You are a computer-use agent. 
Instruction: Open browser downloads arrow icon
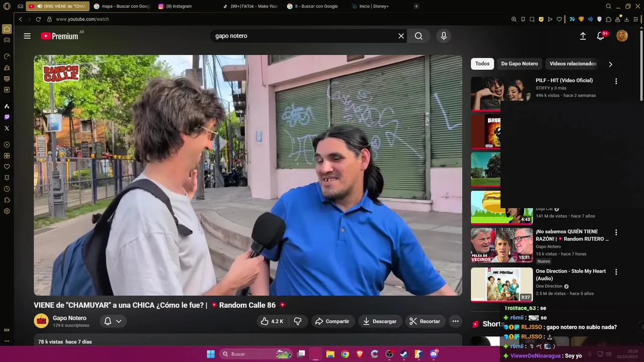[626, 19]
